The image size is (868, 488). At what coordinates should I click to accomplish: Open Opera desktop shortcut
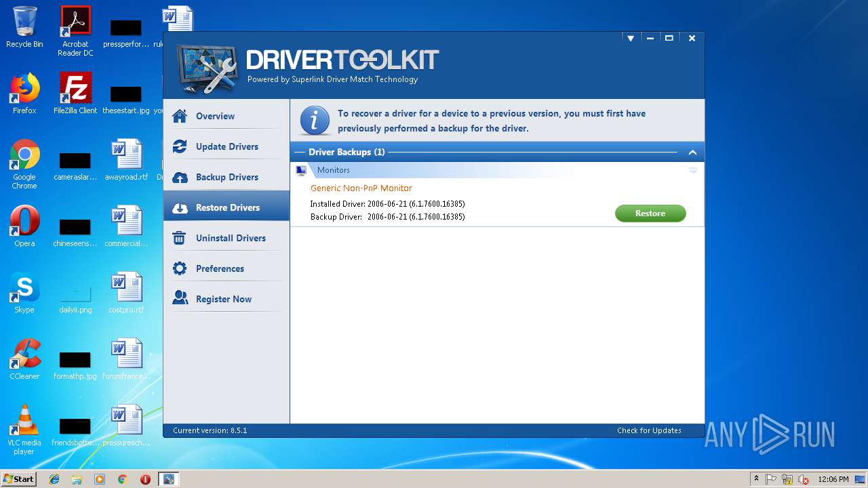pos(24,226)
